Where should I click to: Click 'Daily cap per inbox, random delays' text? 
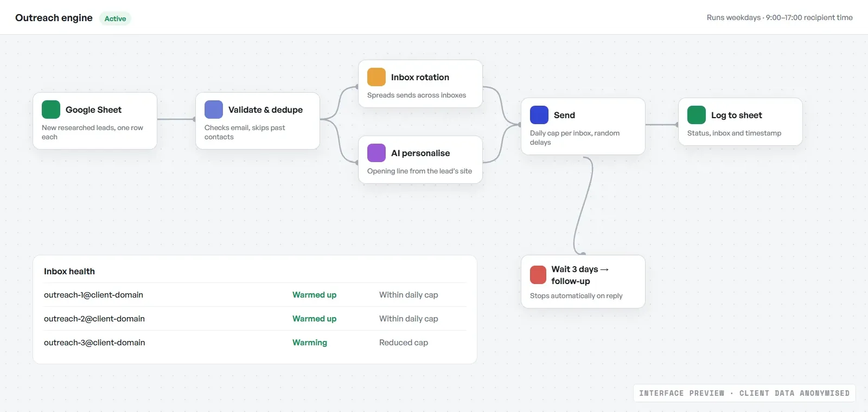click(x=575, y=138)
